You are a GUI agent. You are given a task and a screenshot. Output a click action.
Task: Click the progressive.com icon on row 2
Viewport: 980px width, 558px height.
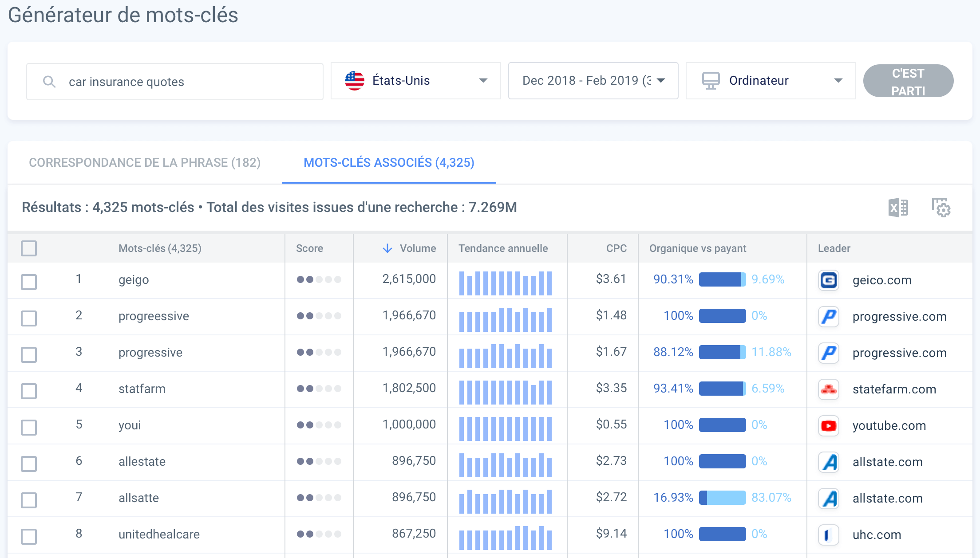[828, 317]
